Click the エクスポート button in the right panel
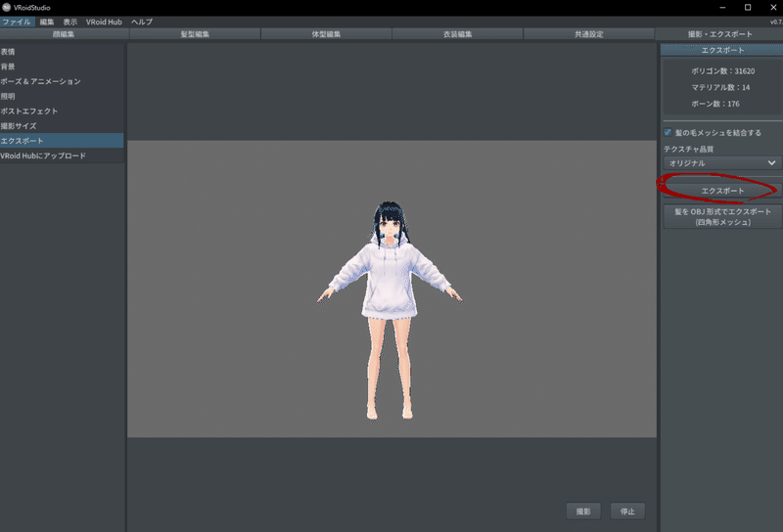The width and height of the screenshot is (783, 532). [x=722, y=191]
